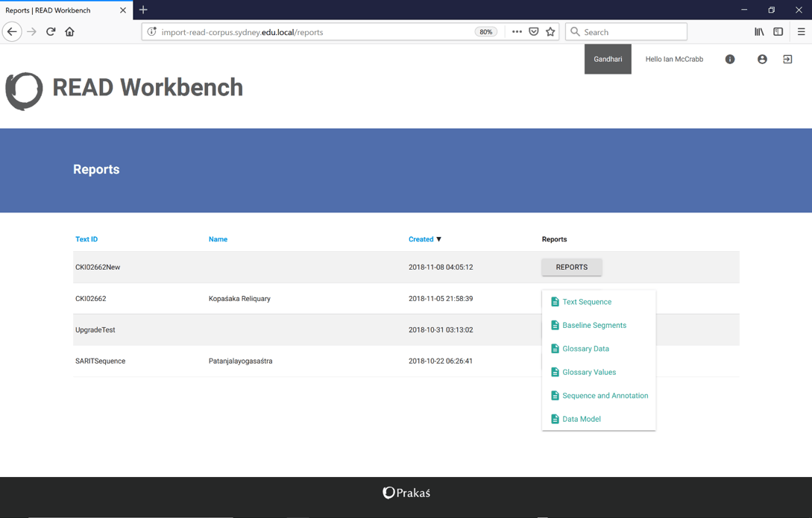This screenshot has width=812, height=518.
Task: Select the Reports | READ Workbench browser tab
Action: 66,10
